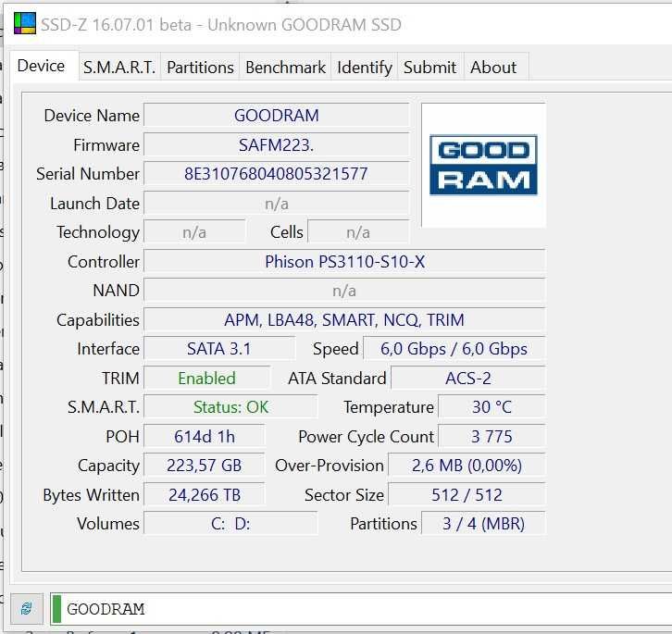Click the Cells n/a field
Screen dimensions: 672x634
point(358,232)
